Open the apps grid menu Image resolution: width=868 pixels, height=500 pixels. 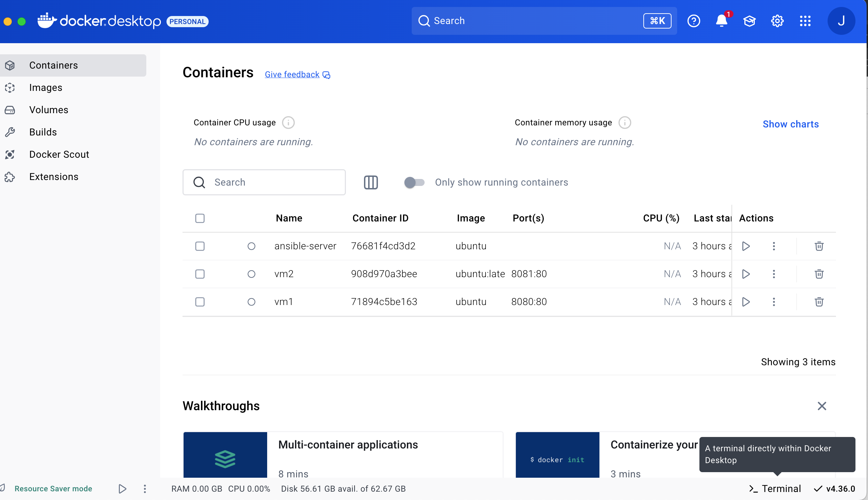coord(805,21)
